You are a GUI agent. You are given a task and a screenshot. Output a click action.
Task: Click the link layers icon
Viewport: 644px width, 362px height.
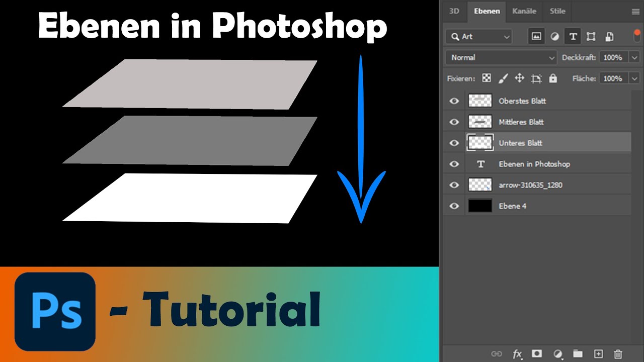[x=497, y=354]
